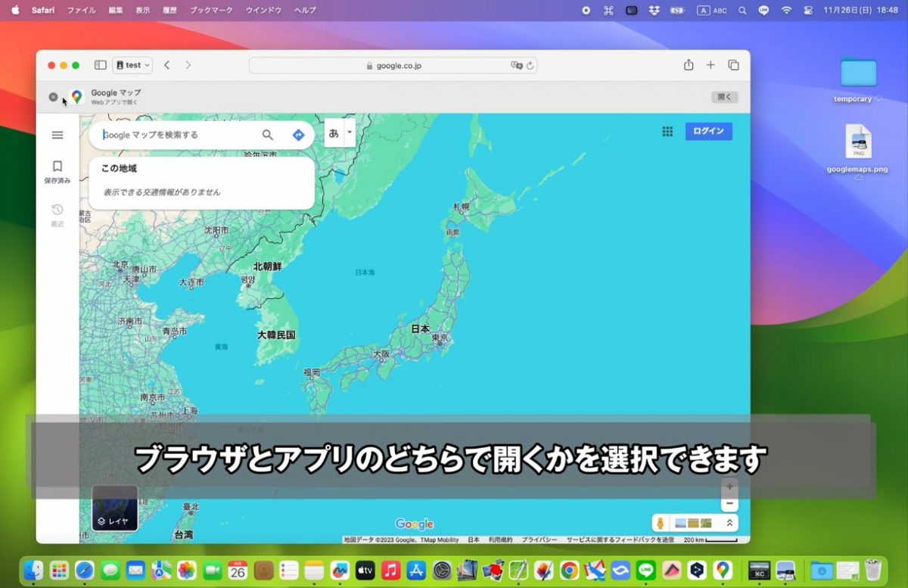Go back with Safari's back arrow

[x=167, y=65]
